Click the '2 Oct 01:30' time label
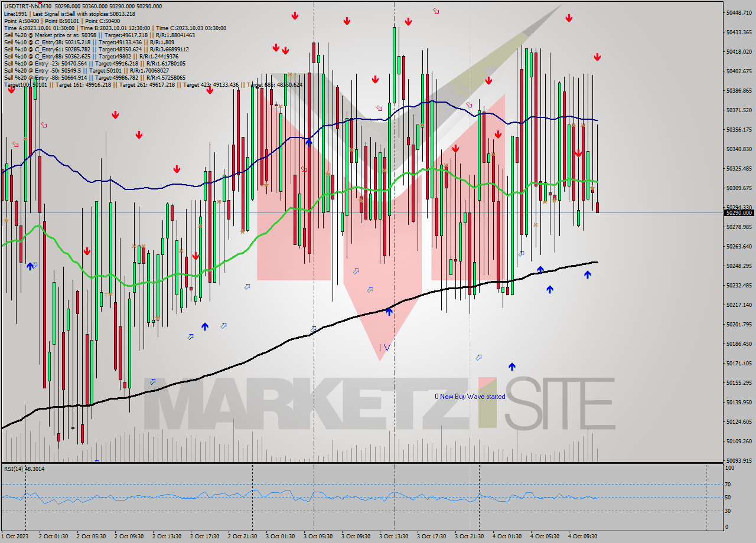The height and width of the screenshot is (543, 756). pyautogui.click(x=53, y=537)
